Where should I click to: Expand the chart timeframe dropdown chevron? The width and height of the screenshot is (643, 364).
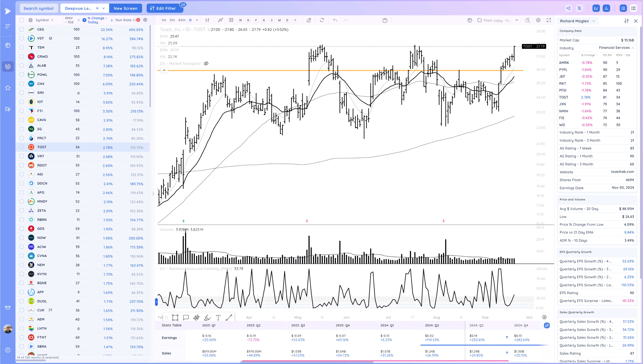pyautogui.click(x=197, y=20)
